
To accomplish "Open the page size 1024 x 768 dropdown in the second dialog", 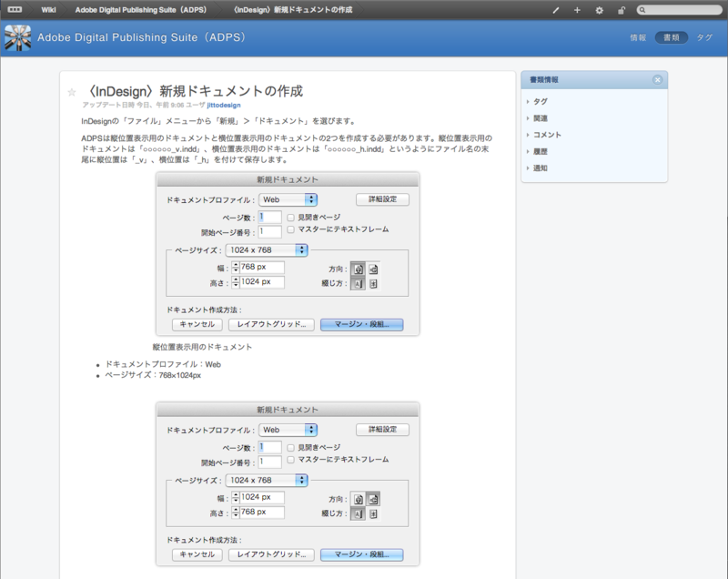I will pos(267,480).
